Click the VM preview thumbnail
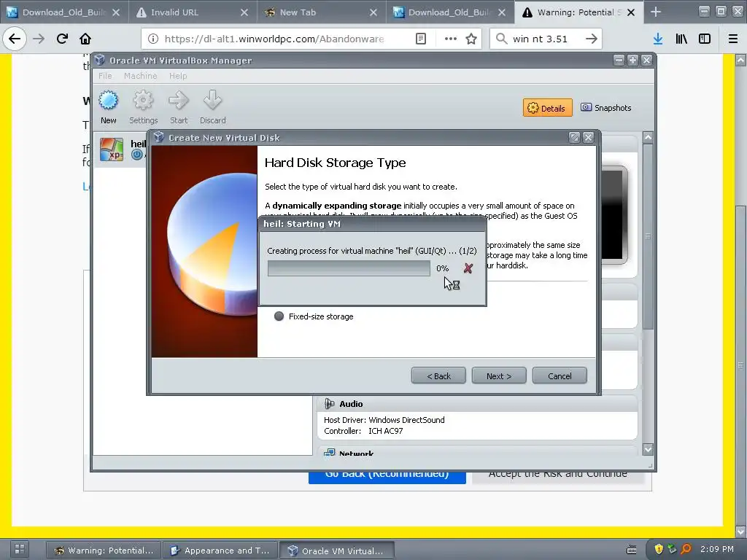Screen dimensions: 747x560 (614, 215)
